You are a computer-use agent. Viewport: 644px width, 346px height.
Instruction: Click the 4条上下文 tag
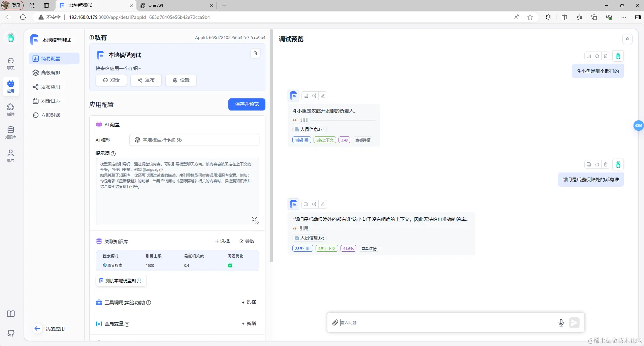click(x=327, y=249)
